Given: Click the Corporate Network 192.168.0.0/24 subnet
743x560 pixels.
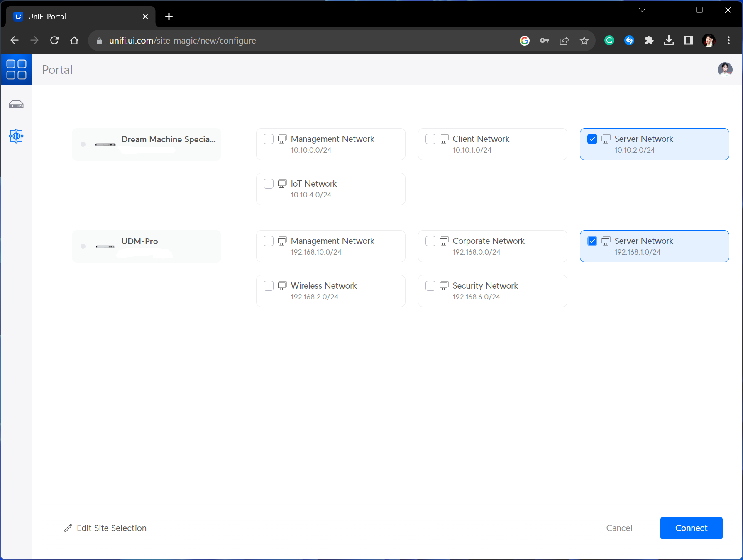Looking at the screenshot, I should coord(476,252).
